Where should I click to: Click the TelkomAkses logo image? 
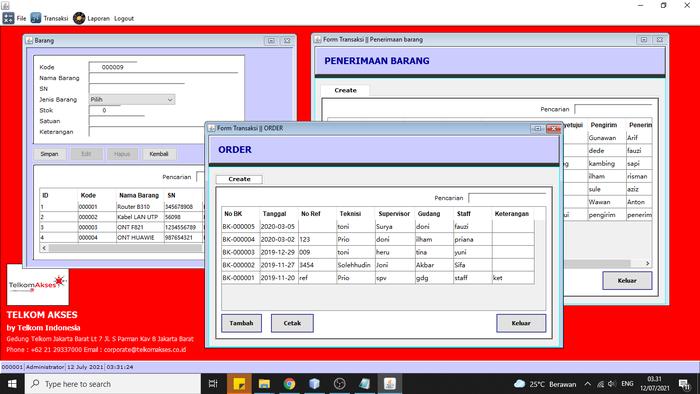(38, 285)
